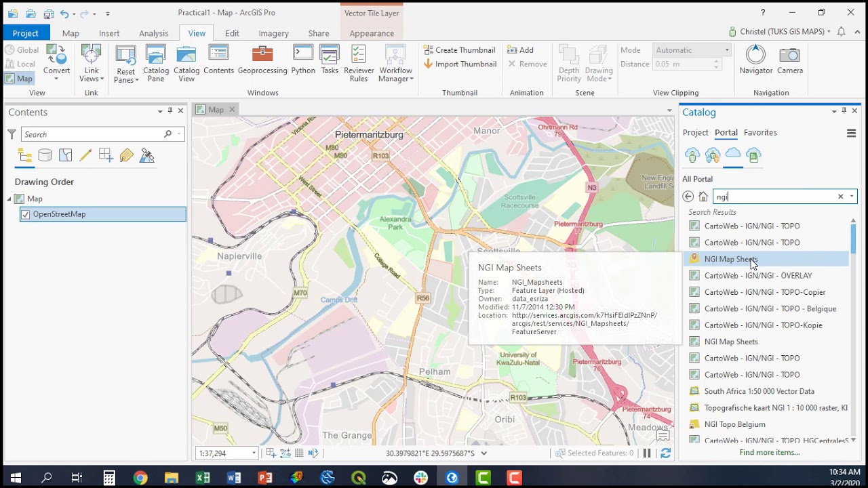Switch view mode to Local
The image size is (868, 488).
click(20, 64)
